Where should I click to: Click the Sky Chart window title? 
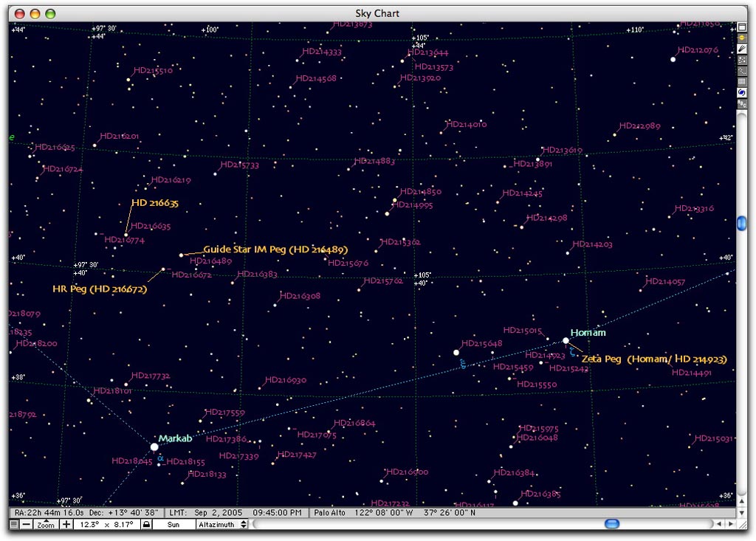[x=377, y=13]
